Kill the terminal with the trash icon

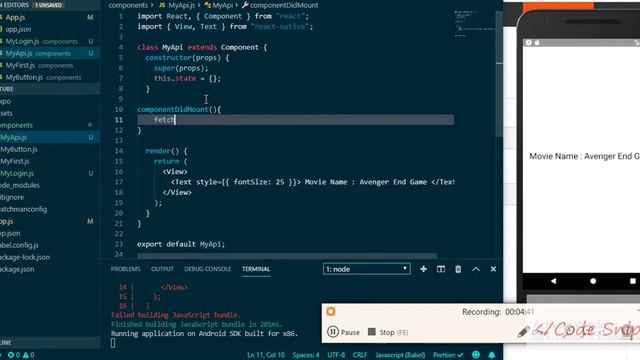coord(458,269)
